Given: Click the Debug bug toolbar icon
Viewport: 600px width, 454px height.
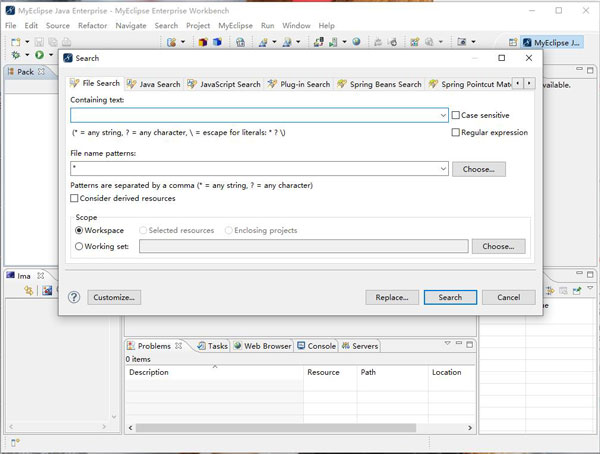Looking at the screenshot, I should (15, 55).
